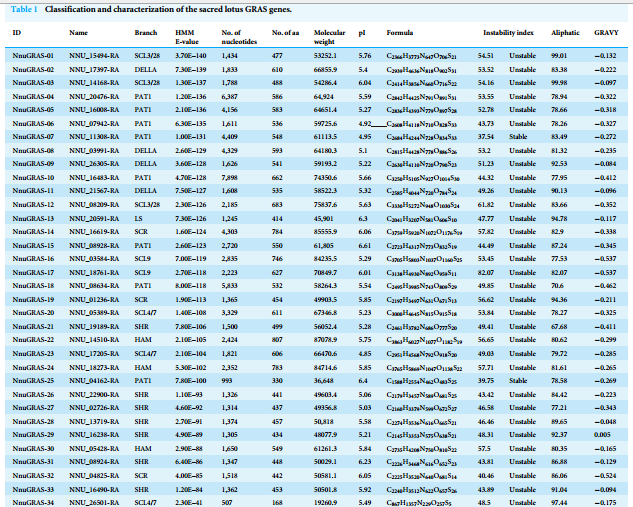Click the 'NNU_04825-RA' name cell
This screenshot has width=633, height=507.
(x=94, y=476)
